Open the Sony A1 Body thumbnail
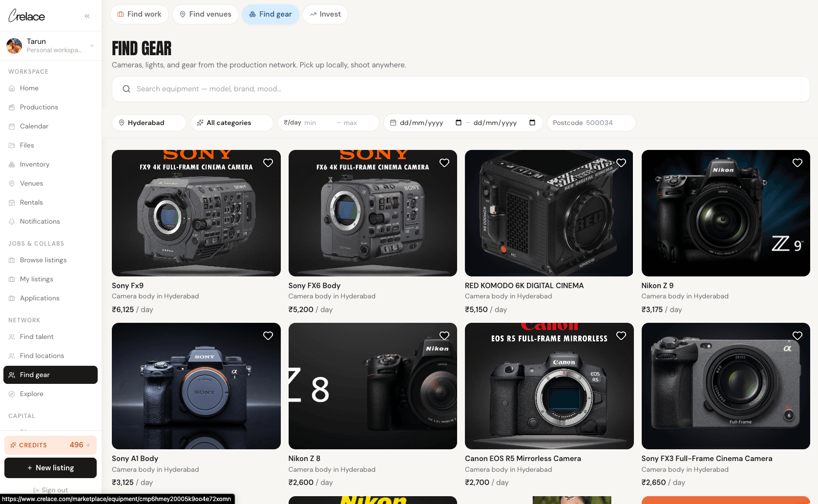818x504 pixels. pos(196,386)
